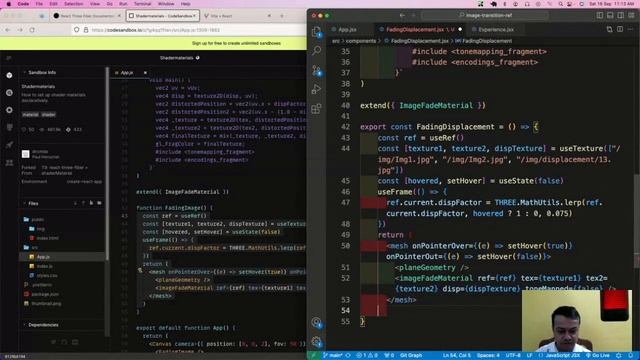Open the Extensions view in VS Code
The width and height of the screenshot is (640, 360).
(x=316, y=109)
